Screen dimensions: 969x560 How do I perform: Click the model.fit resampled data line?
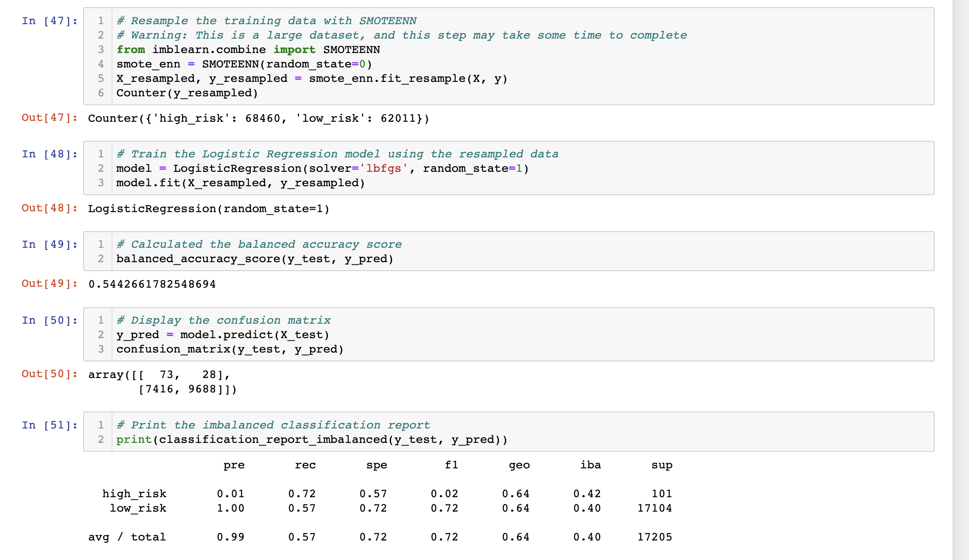[x=240, y=182]
